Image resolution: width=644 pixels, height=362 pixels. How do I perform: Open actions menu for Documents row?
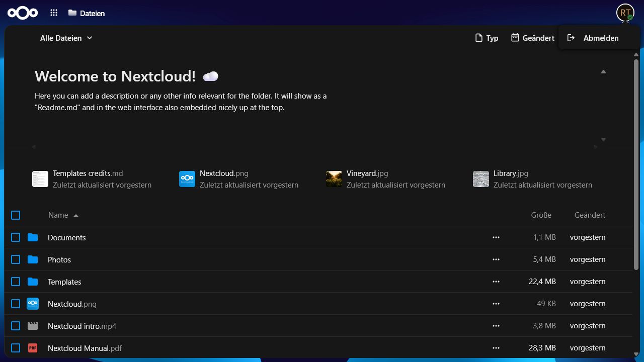pos(496,237)
